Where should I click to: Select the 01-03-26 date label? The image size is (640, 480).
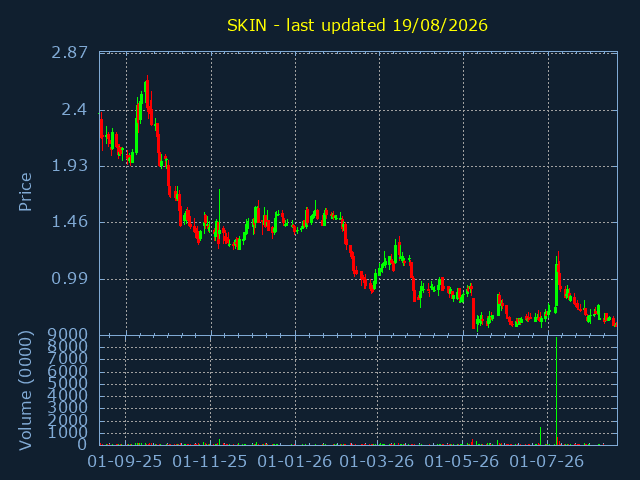377,462
